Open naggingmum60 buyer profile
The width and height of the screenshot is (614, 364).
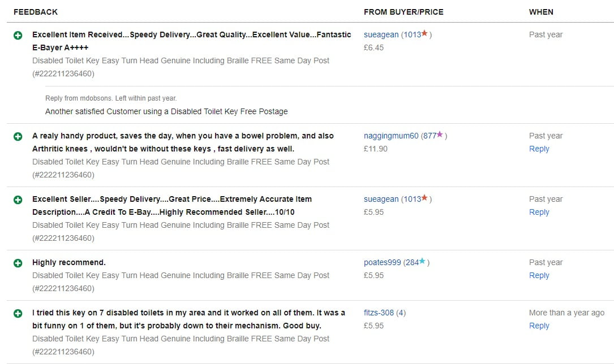[391, 136]
